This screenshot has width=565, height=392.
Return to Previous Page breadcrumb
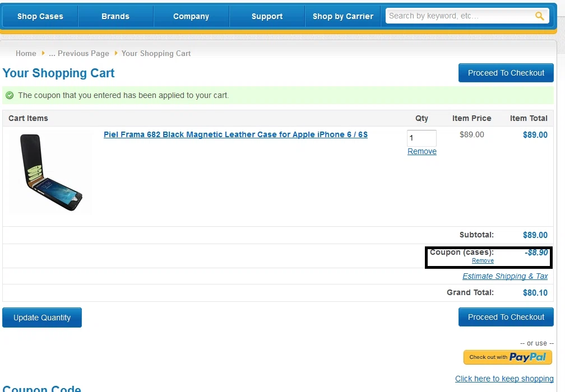[79, 53]
